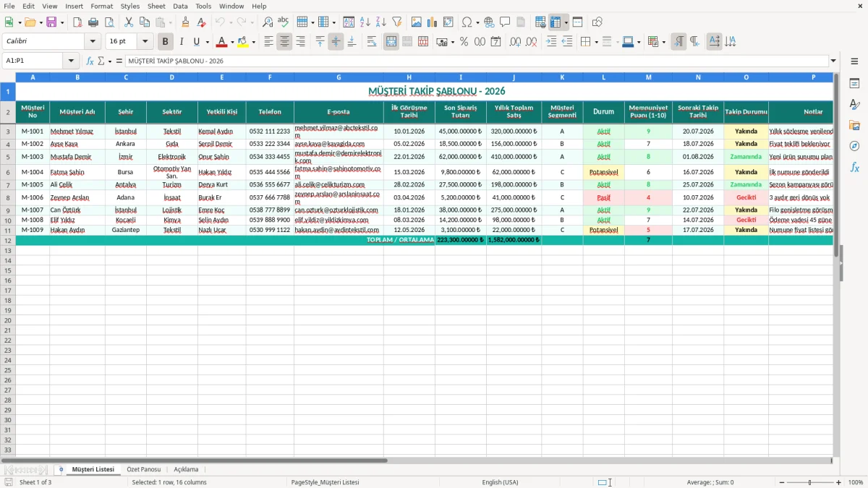Image resolution: width=868 pixels, height=488 pixels.
Task: Format cell as date
Action: coord(496,42)
